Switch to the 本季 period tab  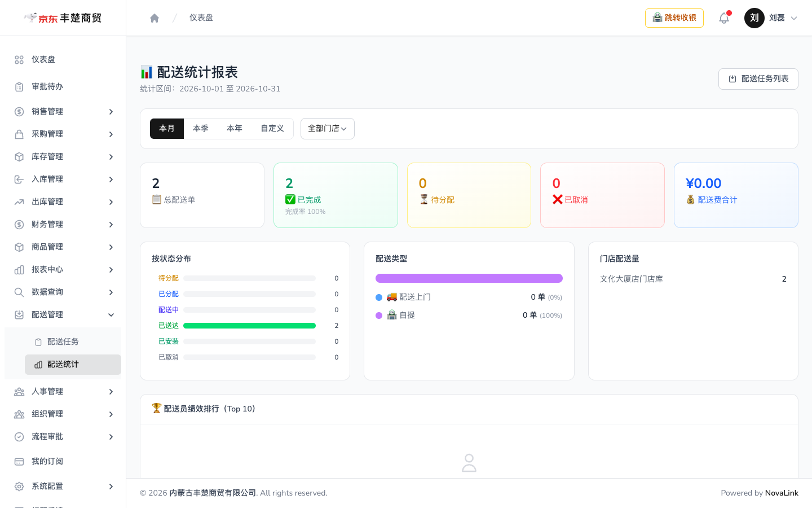tap(201, 129)
